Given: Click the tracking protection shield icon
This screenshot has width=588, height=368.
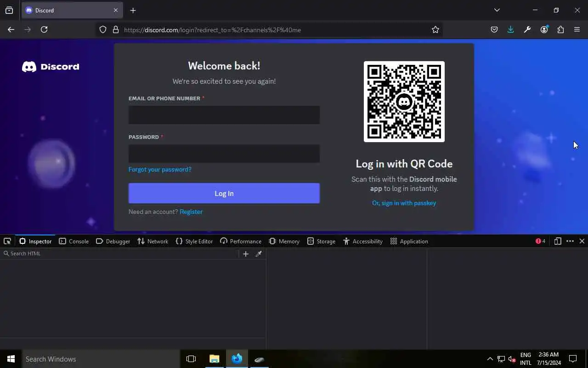Looking at the screenshot, I should pyautogui.click(x=103, y=29).
